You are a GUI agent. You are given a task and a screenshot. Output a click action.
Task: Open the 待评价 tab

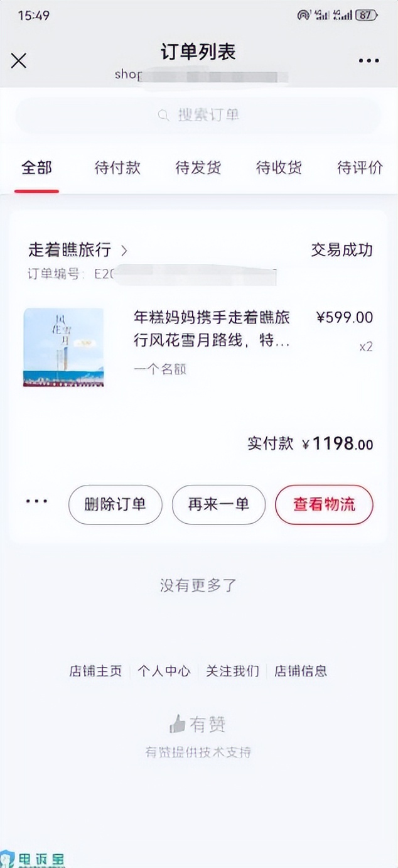click(x=359, y=168)
